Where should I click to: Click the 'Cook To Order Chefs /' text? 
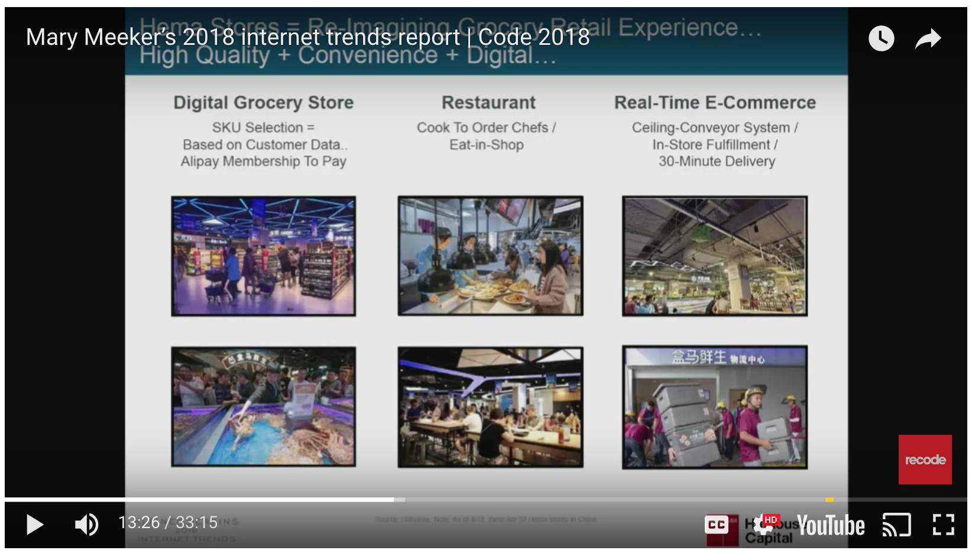[x=487, y=128]
